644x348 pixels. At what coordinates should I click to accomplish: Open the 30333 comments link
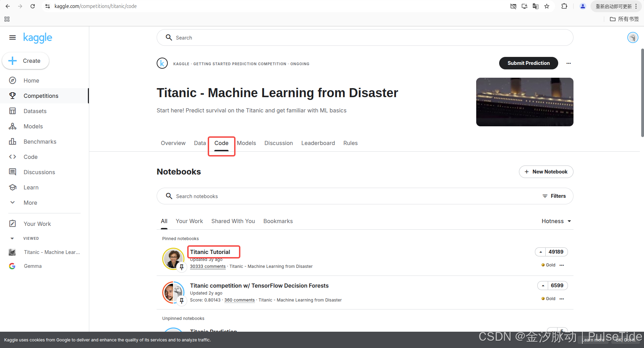pyautogui.click(x=208, y=266)
